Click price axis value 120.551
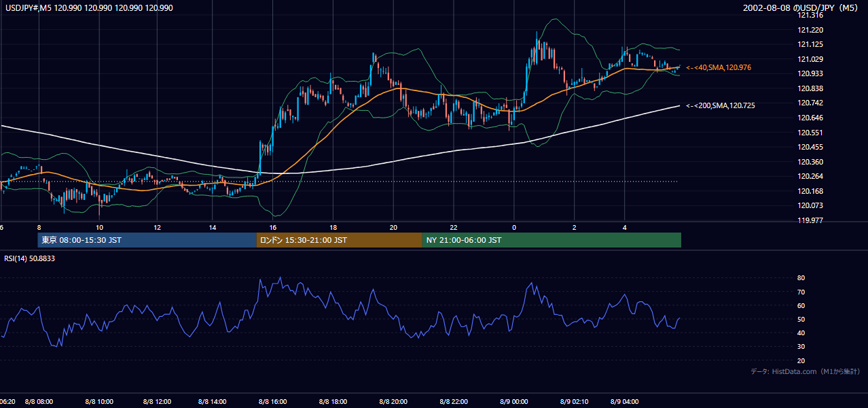Screen dimensions: 868x408 pos(810,133)
